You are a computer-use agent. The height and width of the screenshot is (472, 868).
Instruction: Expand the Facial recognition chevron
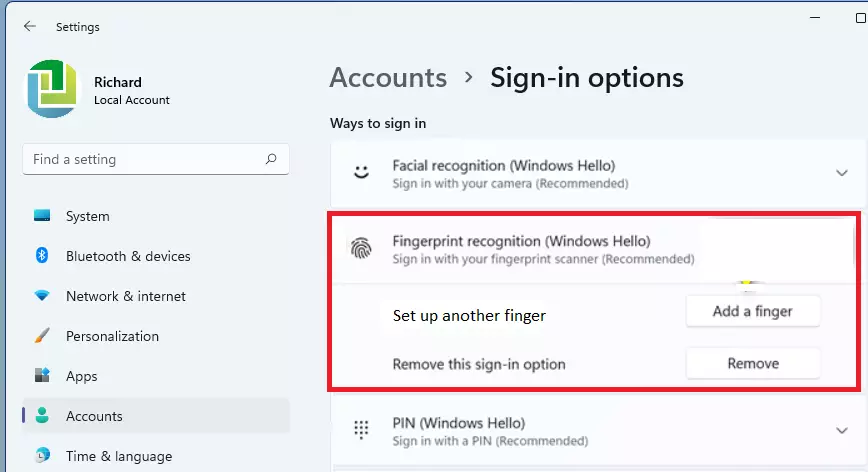(x=841, y=173)
